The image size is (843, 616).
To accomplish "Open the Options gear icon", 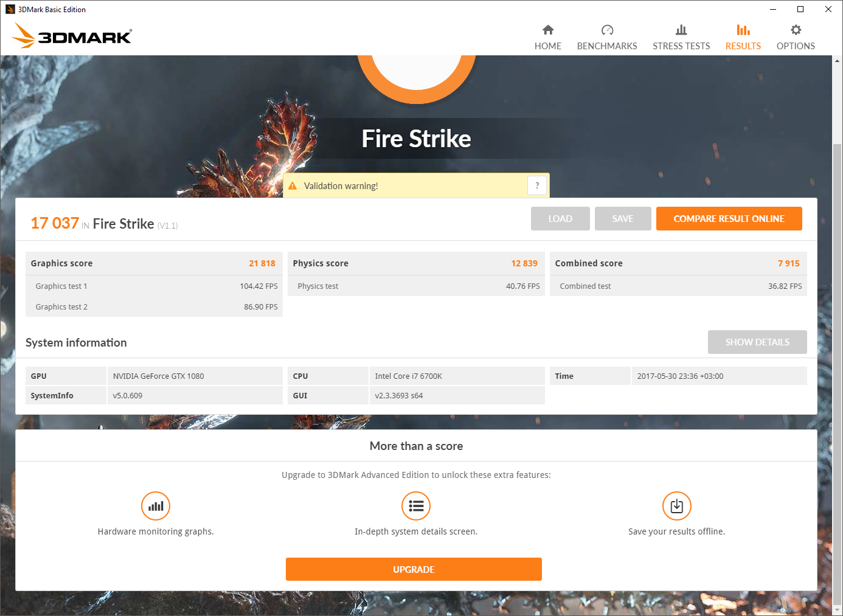I will (796, 30).
